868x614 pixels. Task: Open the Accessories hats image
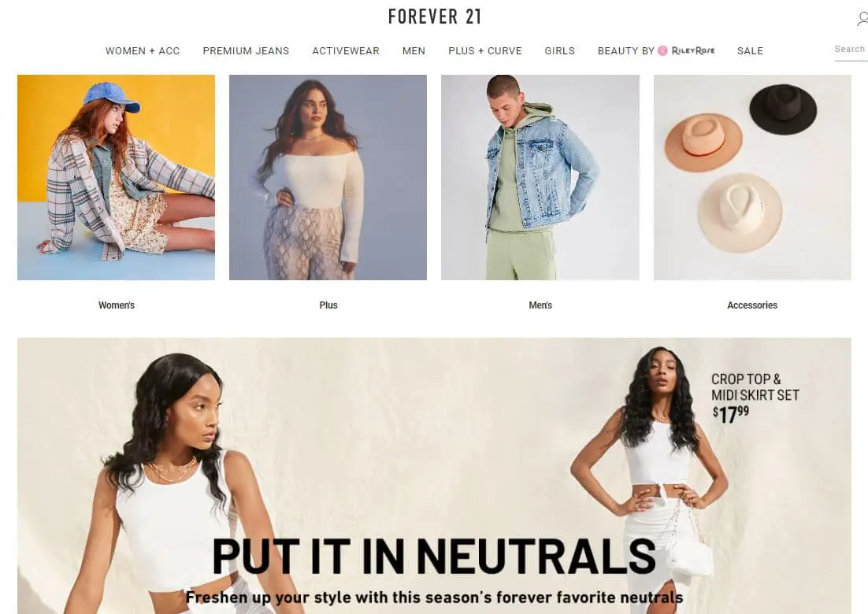pos(752,178)
